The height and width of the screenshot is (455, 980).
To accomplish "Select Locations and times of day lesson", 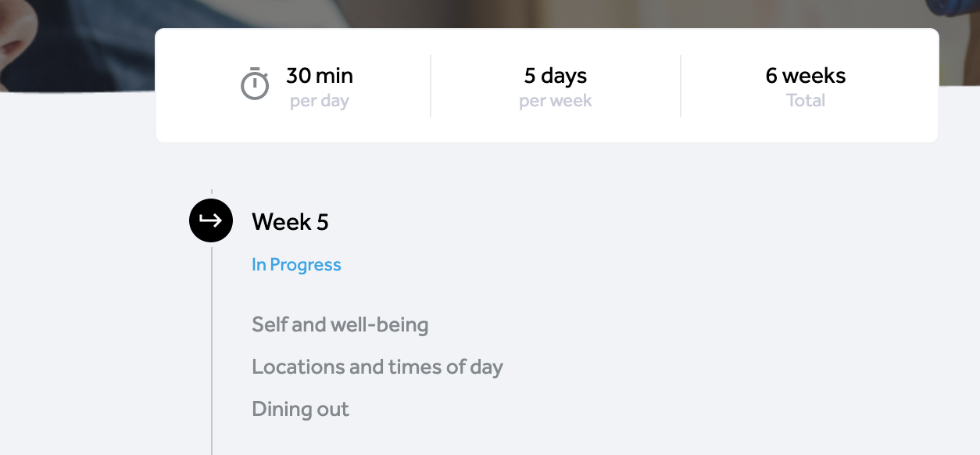I will tap(377, 367).
